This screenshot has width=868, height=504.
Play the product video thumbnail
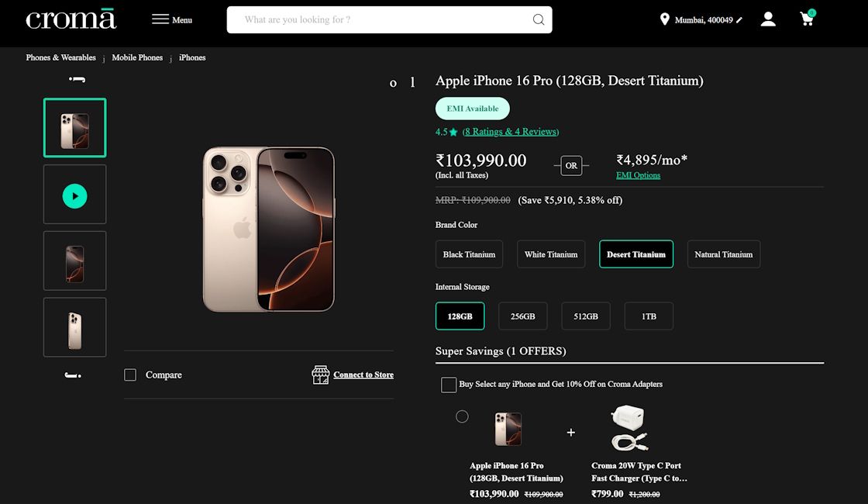point(74,194)
